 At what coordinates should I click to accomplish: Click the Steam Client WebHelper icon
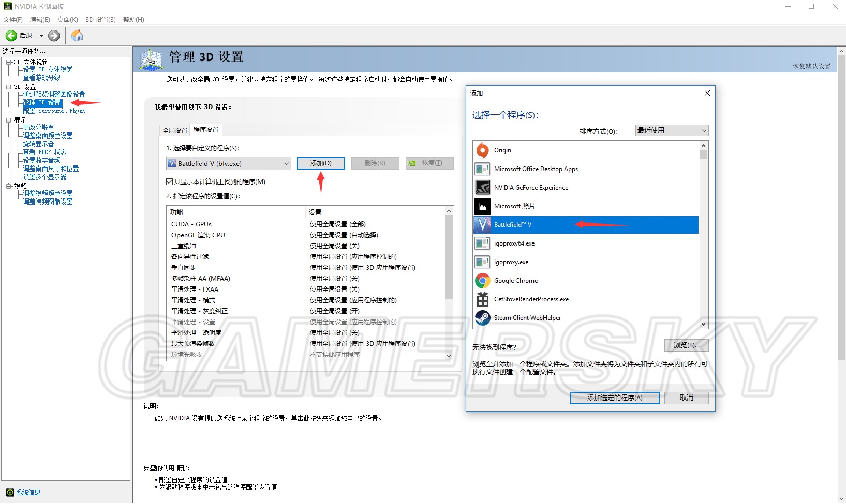(x=482, y=318)
